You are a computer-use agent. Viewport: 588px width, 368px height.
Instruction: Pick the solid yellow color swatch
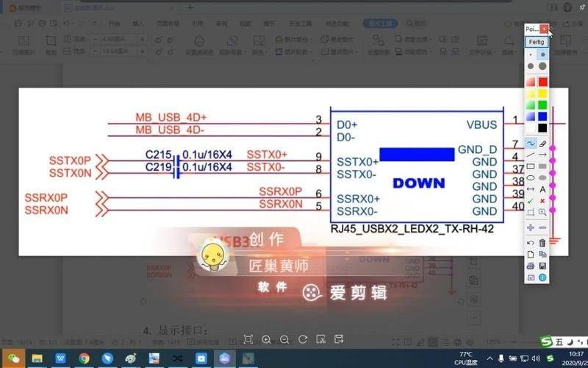(542, 93)
